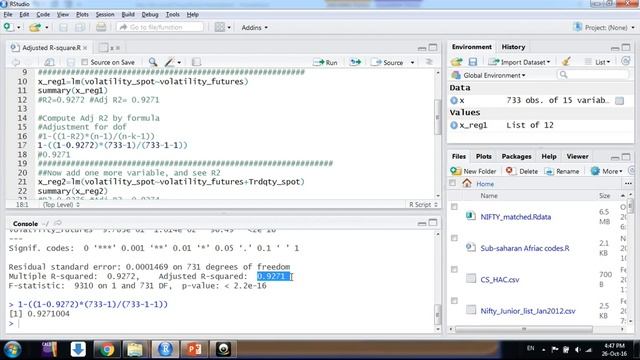Toggle Source on Save checkbox
The image size is (640, 360).
(x=84, y=62)
